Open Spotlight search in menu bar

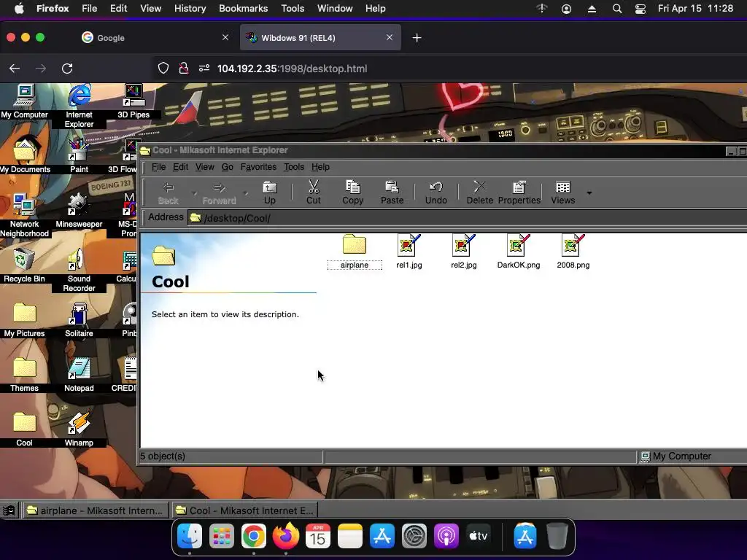click(617, 9)
